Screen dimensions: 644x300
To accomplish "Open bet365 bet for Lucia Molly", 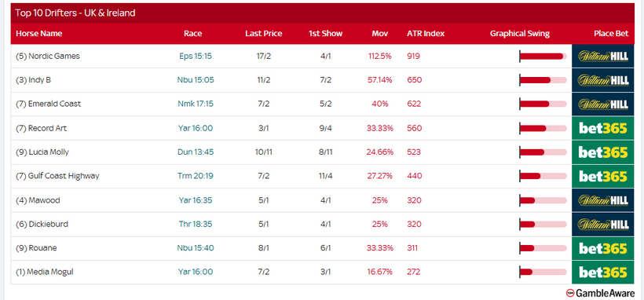I will pyautogui.click(x=603, y=152).
